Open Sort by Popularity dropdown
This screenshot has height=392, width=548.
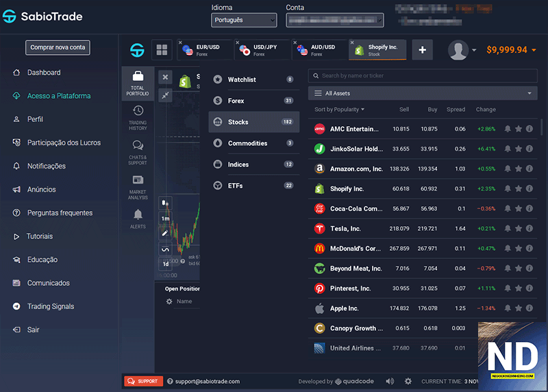point(339,110)
